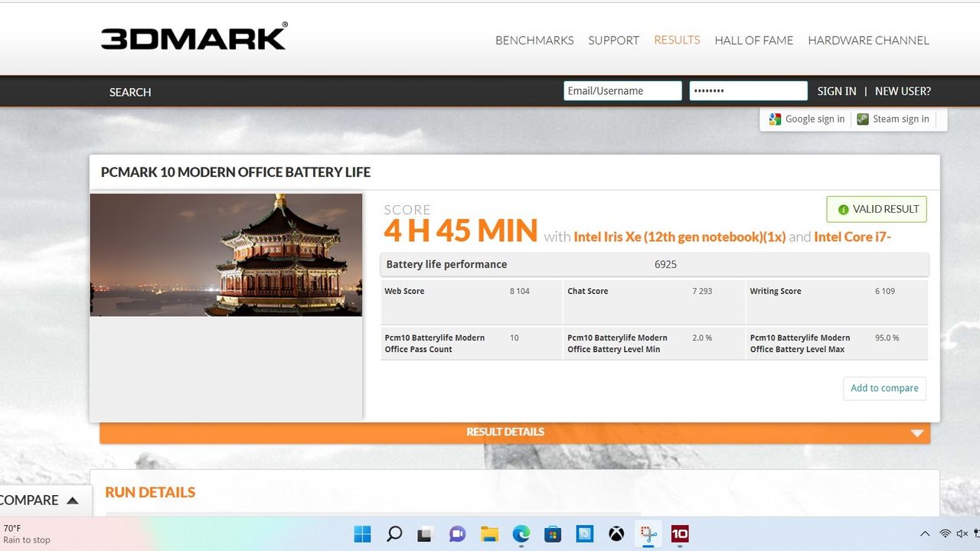Click the Chat Score value 7 293

click(702, 292)
